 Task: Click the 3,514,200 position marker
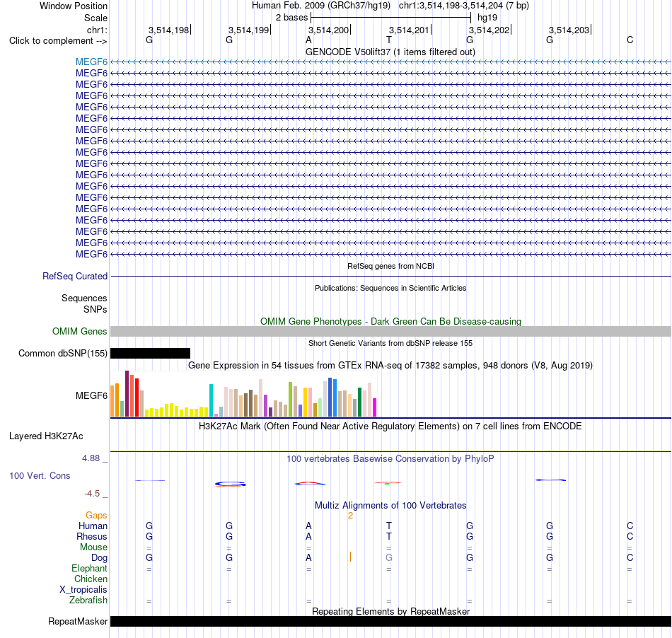coord(329,30)
